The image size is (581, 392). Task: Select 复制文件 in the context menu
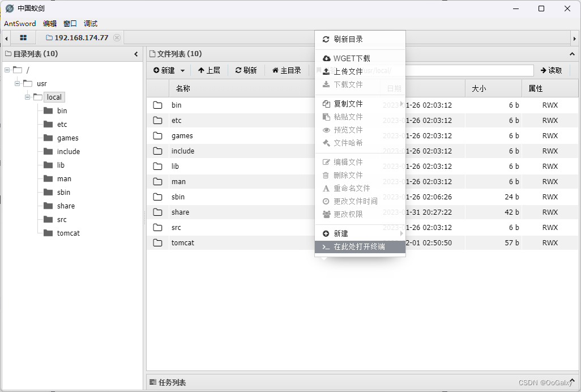click(x=360, y=104)
